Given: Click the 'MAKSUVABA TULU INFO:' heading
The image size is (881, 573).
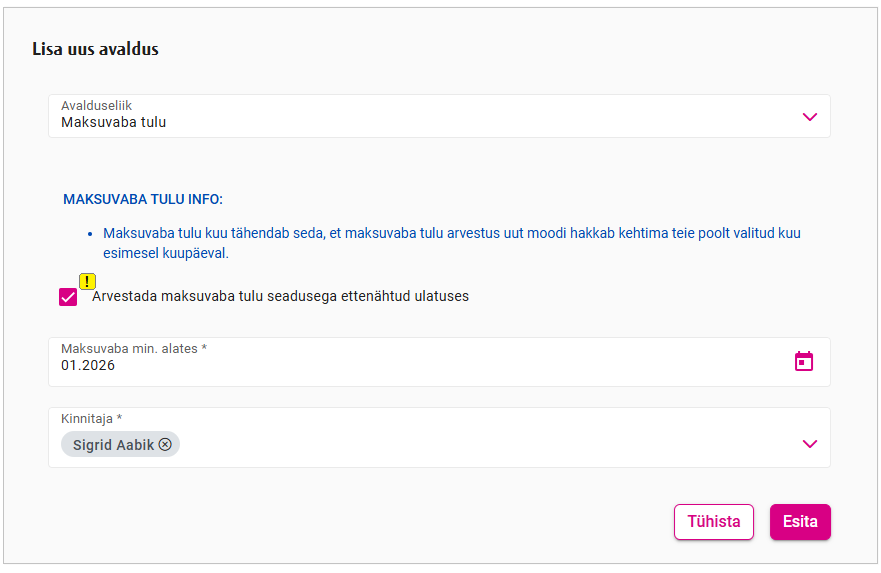Looking at the screenshot, I should (143, 200).
